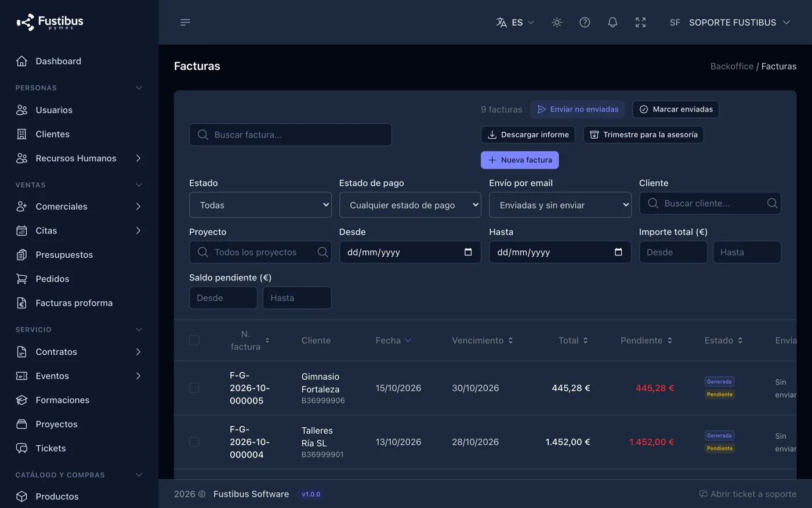812x508 pixels.
Task: Click Descargar informe button
Action: click(x=528, y=135)
